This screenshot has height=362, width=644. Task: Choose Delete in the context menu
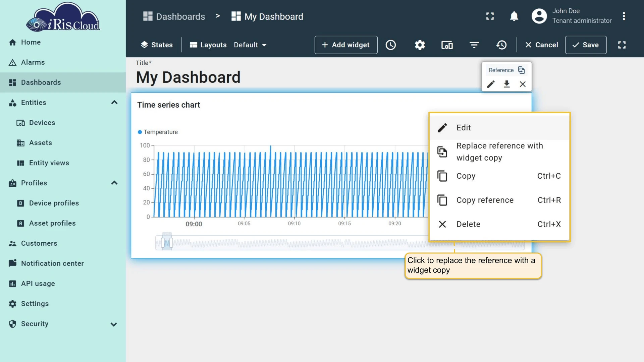[499, 224]
